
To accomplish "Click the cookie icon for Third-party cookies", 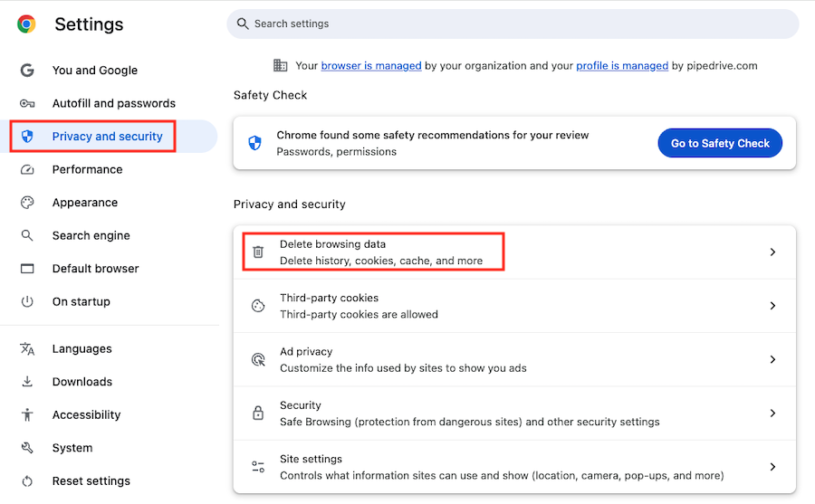I will coord(258,306).
